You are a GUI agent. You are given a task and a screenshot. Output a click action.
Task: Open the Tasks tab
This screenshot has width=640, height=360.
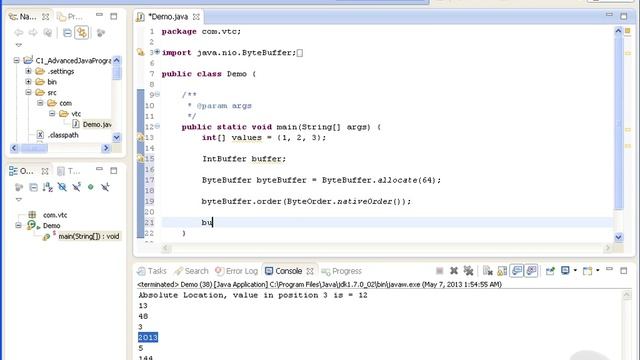[x=152, y=271]
